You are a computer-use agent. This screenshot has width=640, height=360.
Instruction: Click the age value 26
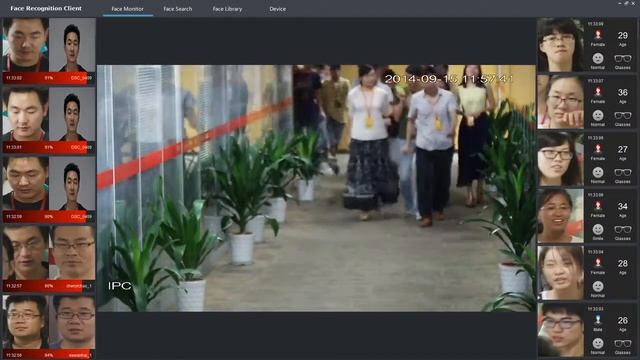point(622,321)
